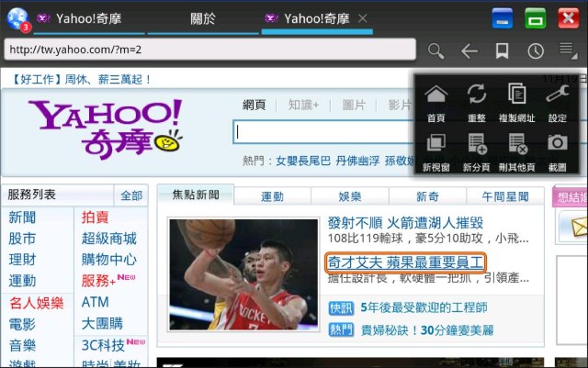588x368 pixels.
Task: Click trending search 丹佛幽浮
Action: coord(357,162)
